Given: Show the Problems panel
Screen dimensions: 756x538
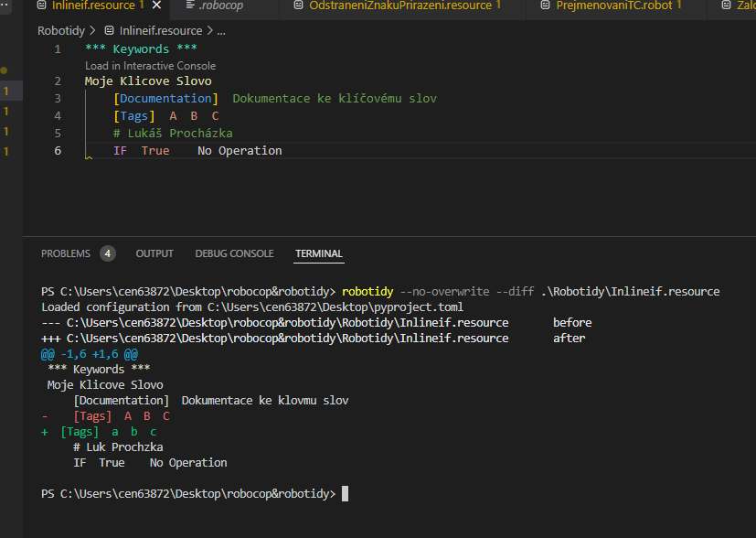Looking at the screenshot, I should point(66,253).
